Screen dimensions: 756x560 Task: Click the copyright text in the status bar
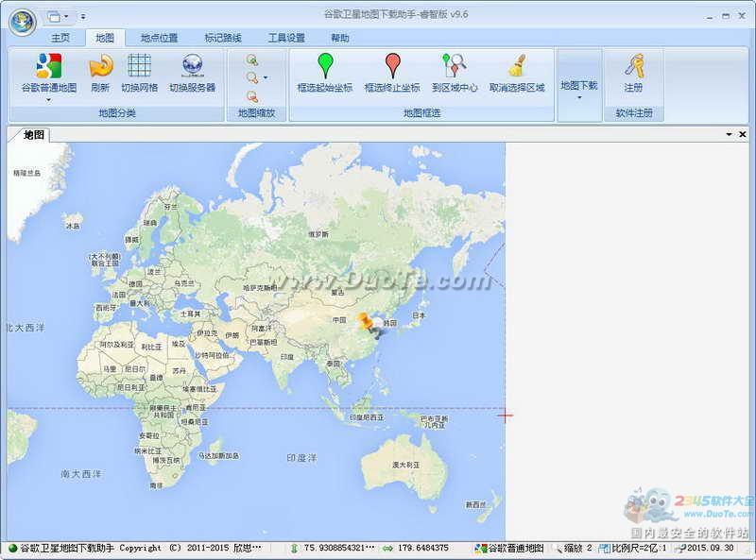pos(141,548)
